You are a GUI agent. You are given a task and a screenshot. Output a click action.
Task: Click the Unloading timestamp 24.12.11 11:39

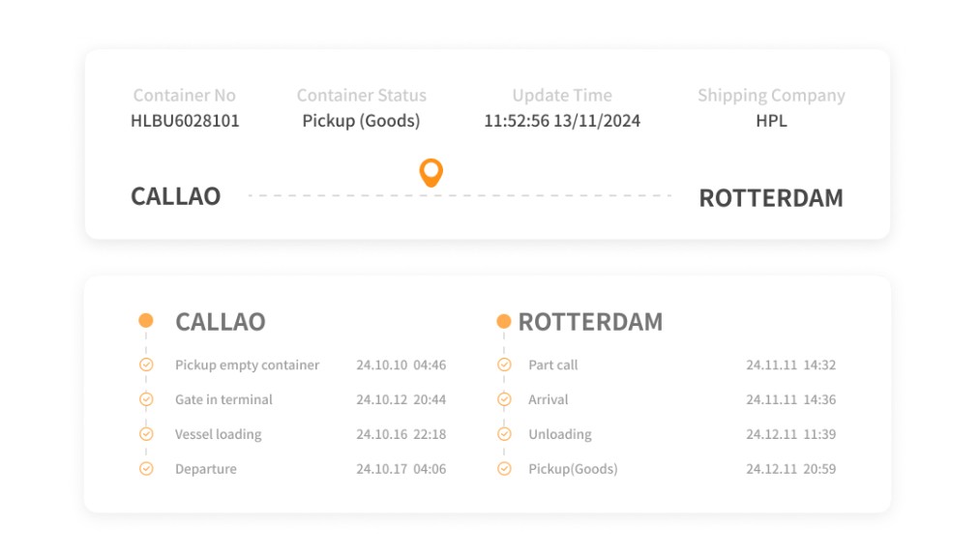[x=790, y=434]
